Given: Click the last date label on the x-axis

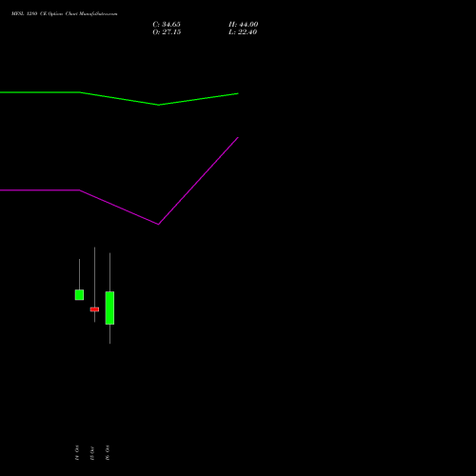Looking at the screenshot, I should pos(108,453).
